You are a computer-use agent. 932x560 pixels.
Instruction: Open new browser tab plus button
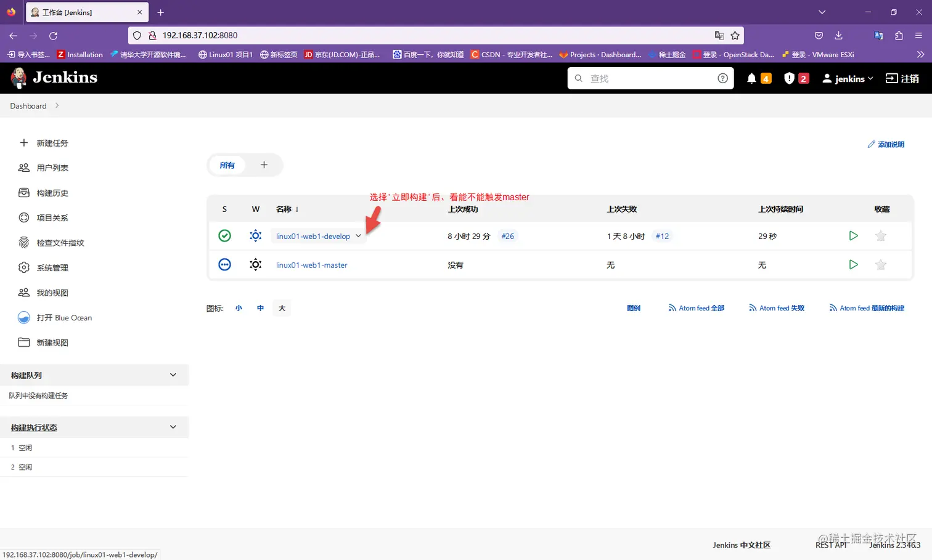tap(161, 12)
